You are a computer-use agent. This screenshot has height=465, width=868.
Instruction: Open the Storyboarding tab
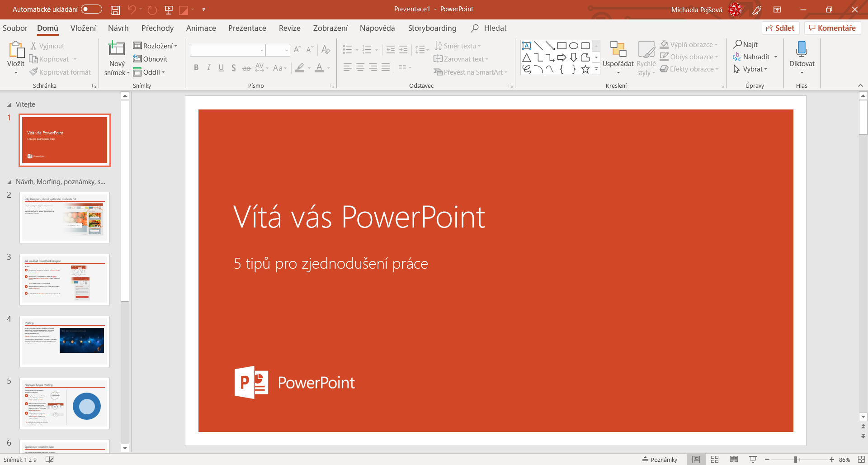point(432,28)
